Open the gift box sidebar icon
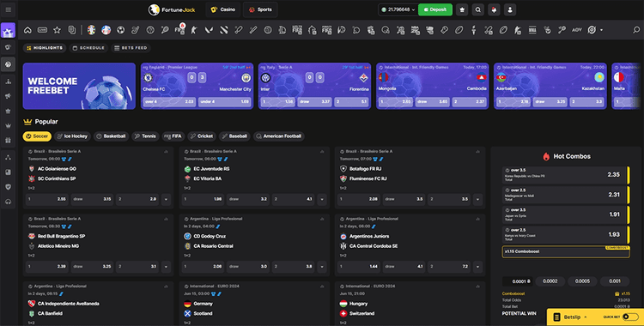The height and width of the screenshot is (326, 644). [x=9, y=141]
